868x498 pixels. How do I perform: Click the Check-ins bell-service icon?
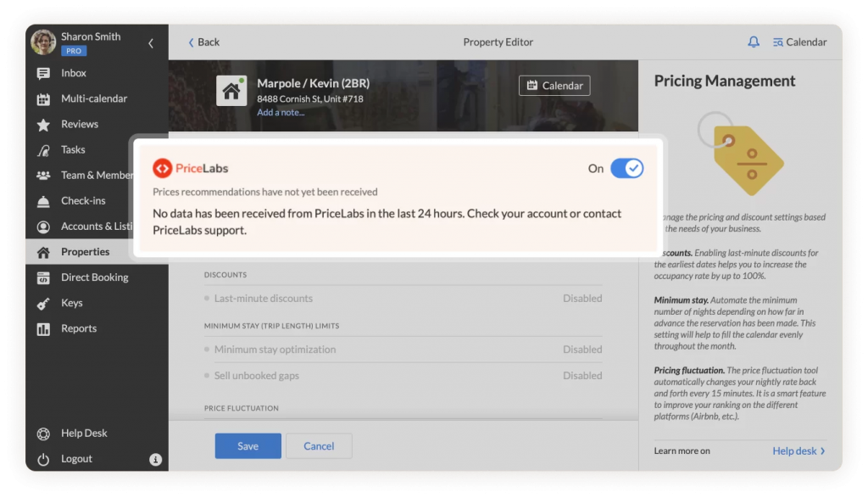click(x=43, y=201)
